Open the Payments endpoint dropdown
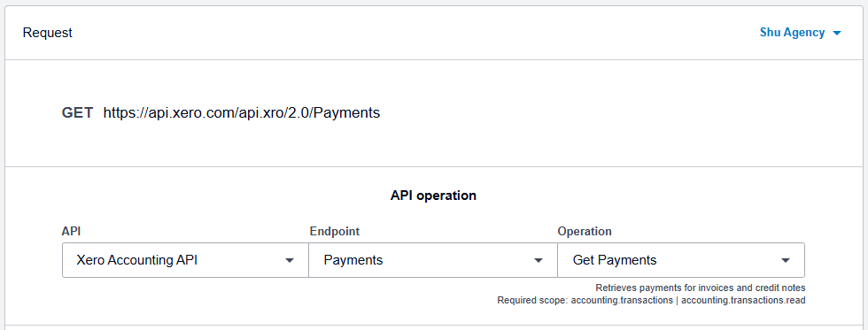Viewport: 868px width, 330px height. (433, 260)
